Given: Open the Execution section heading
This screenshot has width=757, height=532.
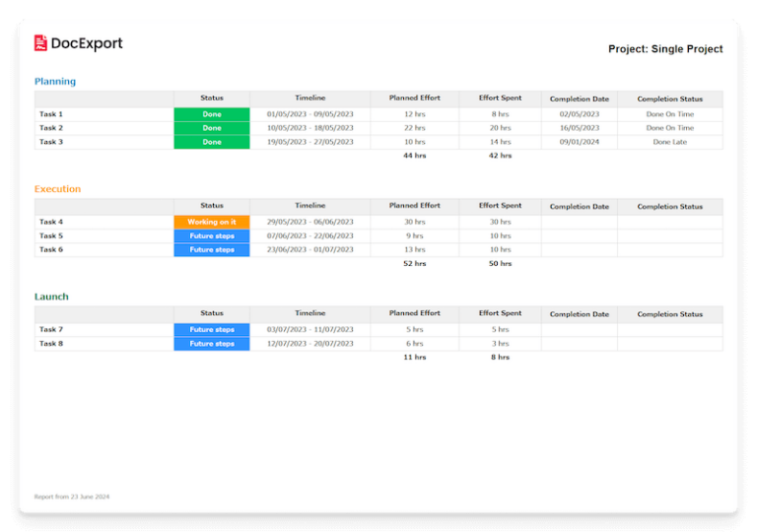Looking at the screenshot, I should tap(57, 189).
